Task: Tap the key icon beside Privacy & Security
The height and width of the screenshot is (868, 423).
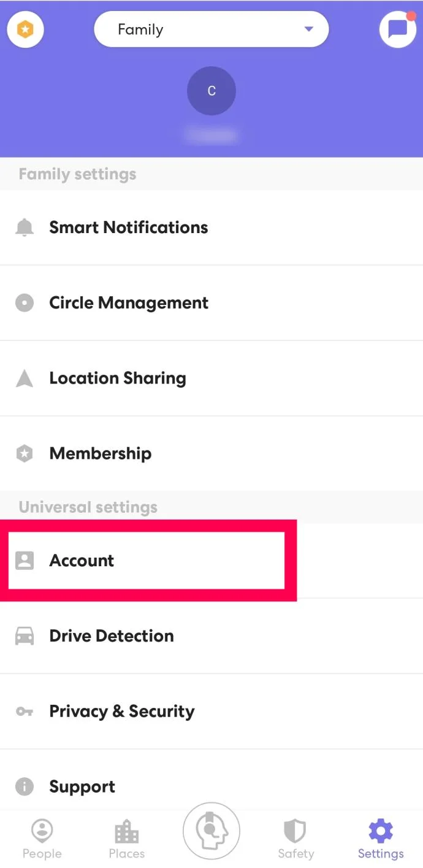Action: (25, 712)
